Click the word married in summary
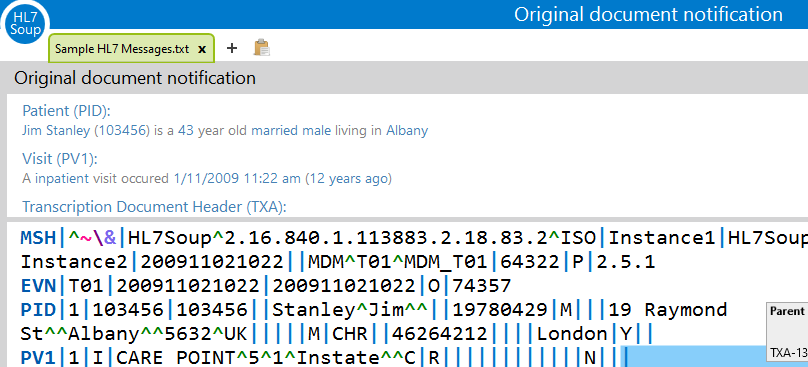The height and width of the screenshot is (367, 808). (275, 130)
